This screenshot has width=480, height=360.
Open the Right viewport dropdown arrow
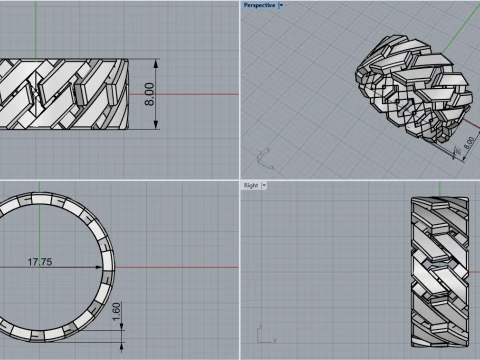[x=264, y=185]
